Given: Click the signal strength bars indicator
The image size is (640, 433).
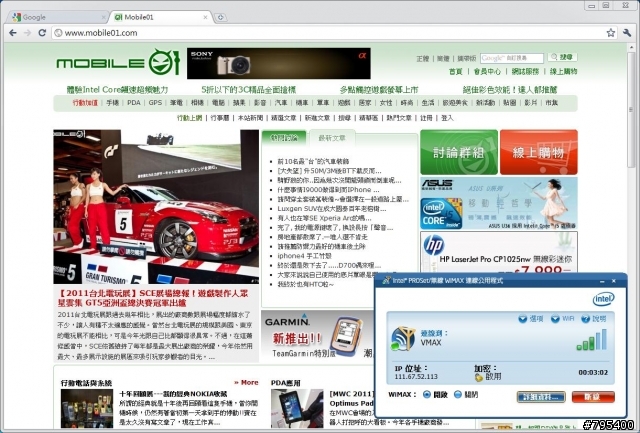Looking at the screenshot, I should (591, 340).
